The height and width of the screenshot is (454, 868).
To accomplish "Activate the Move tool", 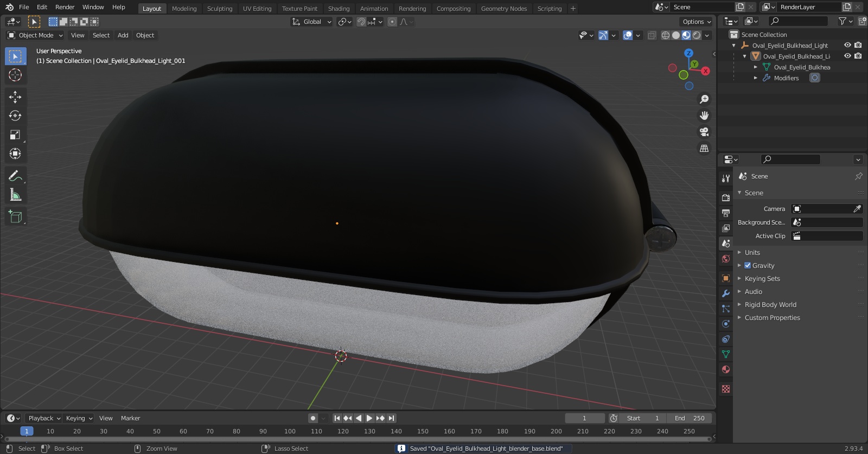I will 15,97.
